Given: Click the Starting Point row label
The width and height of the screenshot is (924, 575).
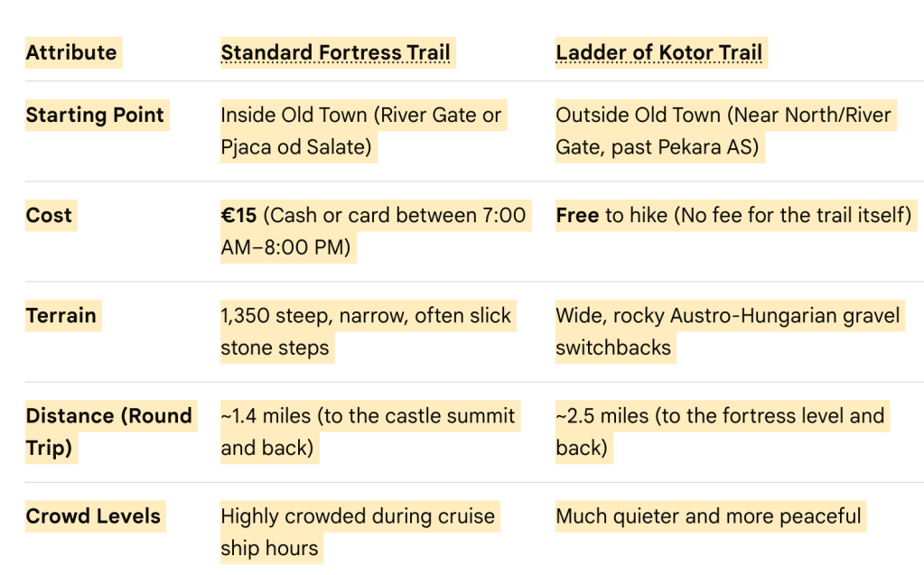Looking at the screenshot, I should (x=95, y=115).
